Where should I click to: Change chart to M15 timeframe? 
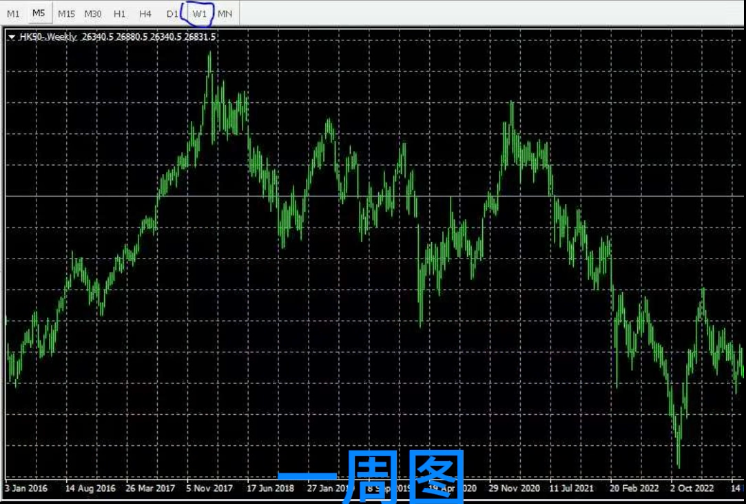coord(66,14)
